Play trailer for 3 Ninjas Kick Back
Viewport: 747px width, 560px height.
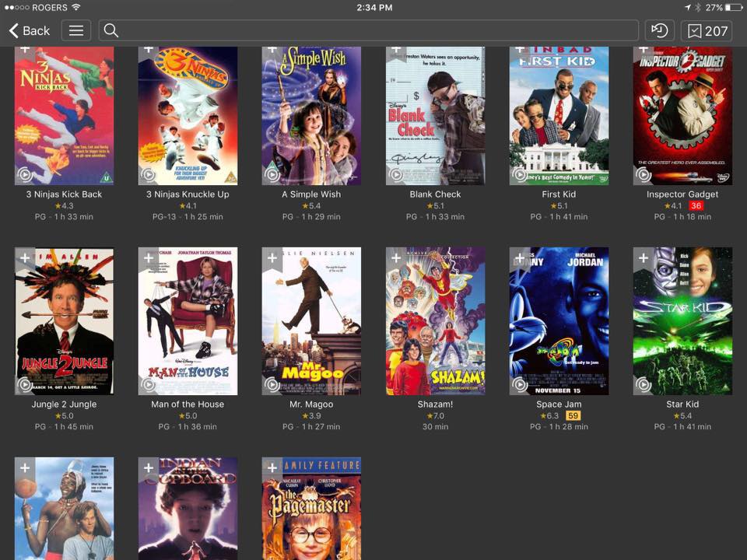25,175
